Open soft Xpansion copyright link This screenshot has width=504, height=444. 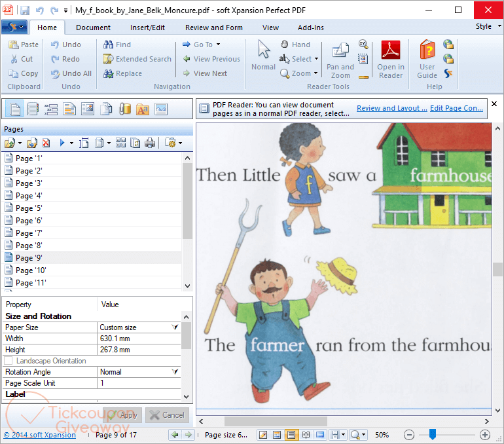40,435
